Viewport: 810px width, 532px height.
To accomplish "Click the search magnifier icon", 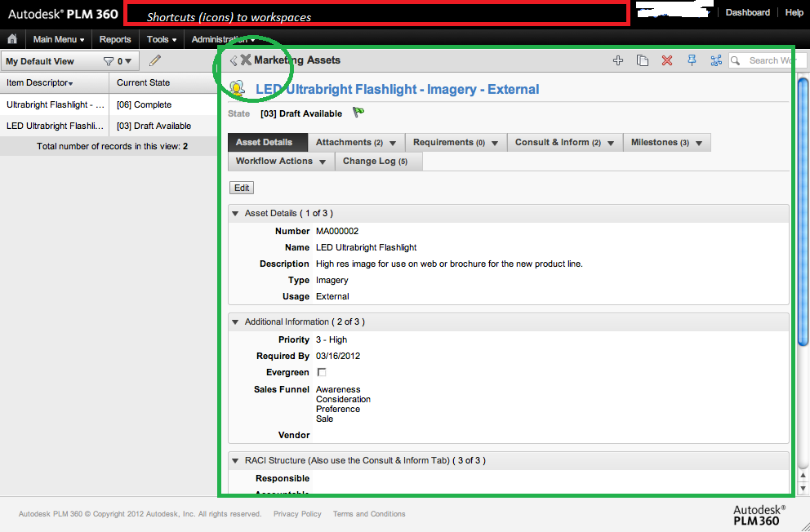I will click(x=736, y=60).
